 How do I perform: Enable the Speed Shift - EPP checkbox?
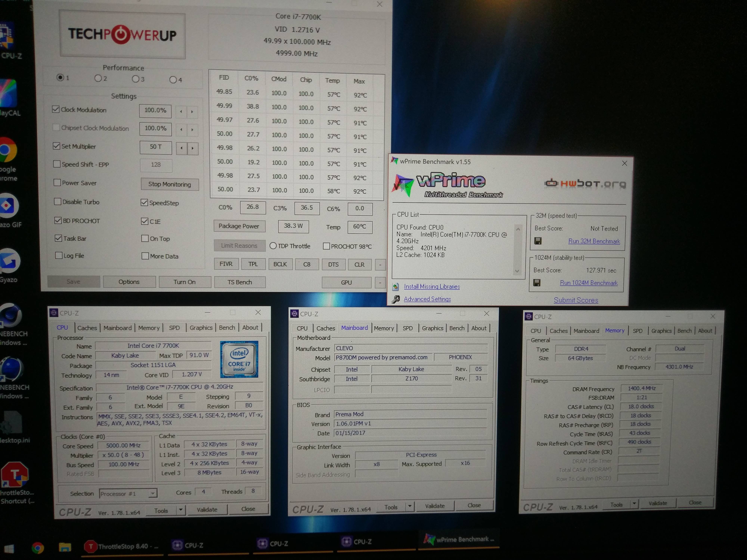pyautogui.click(x=57, y=164)
